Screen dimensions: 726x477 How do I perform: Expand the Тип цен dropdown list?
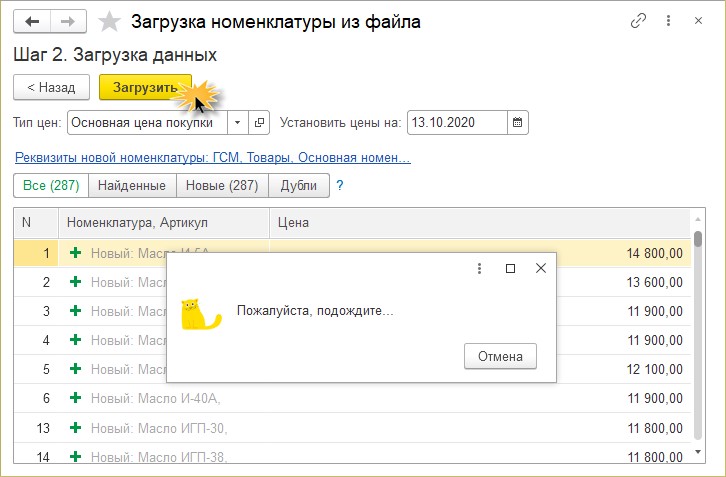(238, 122)
